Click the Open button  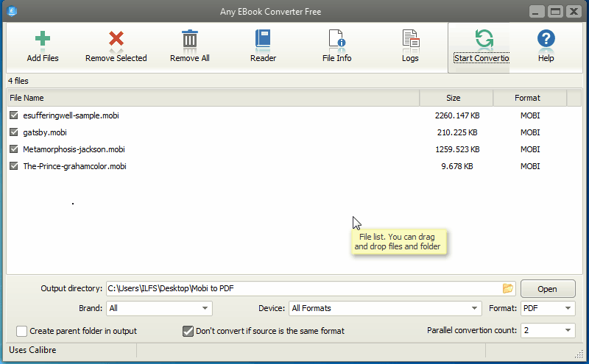coord(548,289)
